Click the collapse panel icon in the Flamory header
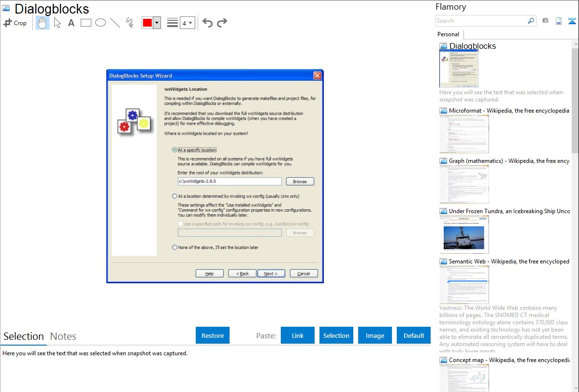 click(x=572, y=21)
